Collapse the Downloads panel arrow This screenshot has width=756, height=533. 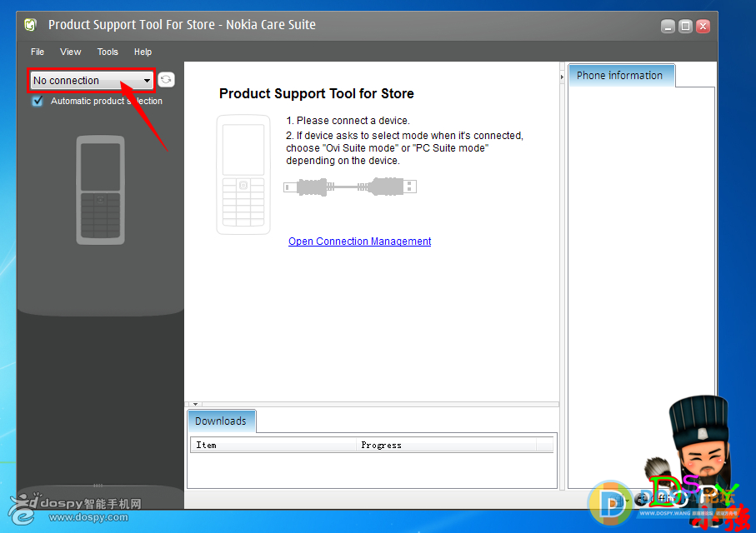195,404
